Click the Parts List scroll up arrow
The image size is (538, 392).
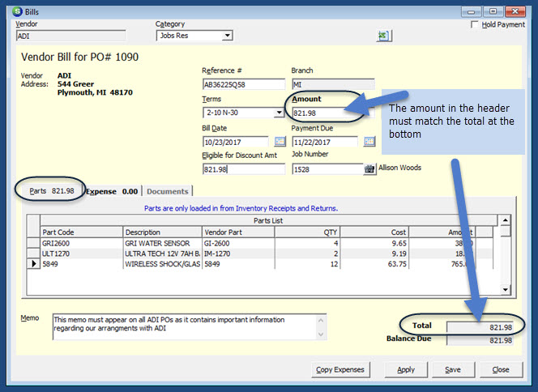click(x=505, y=219)
